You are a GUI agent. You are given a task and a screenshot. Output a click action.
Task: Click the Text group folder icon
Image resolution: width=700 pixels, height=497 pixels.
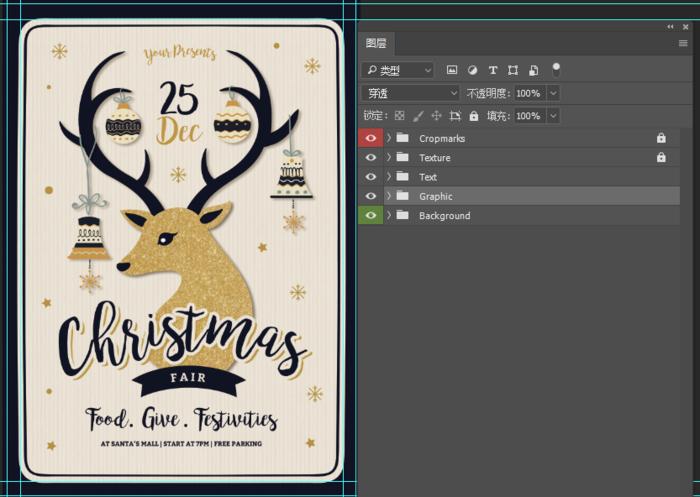tap(403, 176)
